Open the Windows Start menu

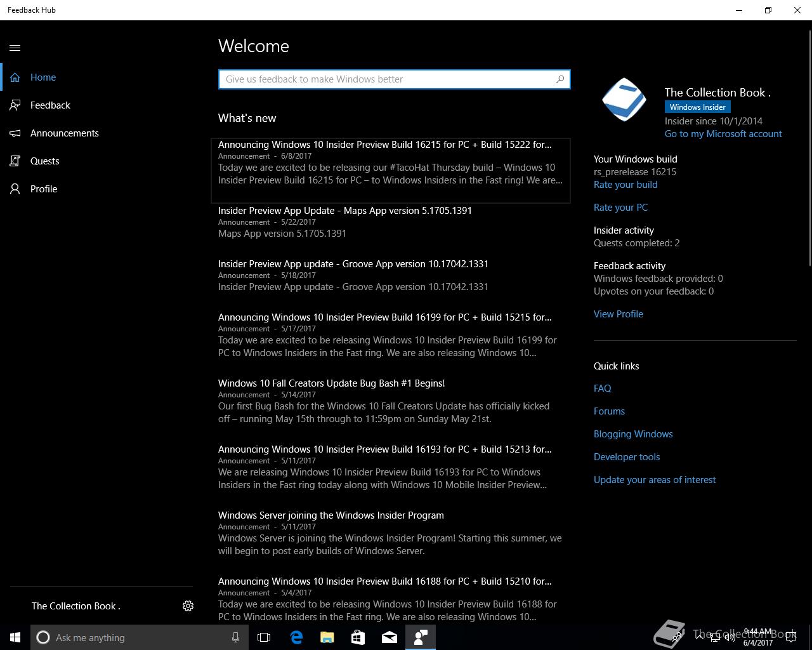tap(15, 637)
